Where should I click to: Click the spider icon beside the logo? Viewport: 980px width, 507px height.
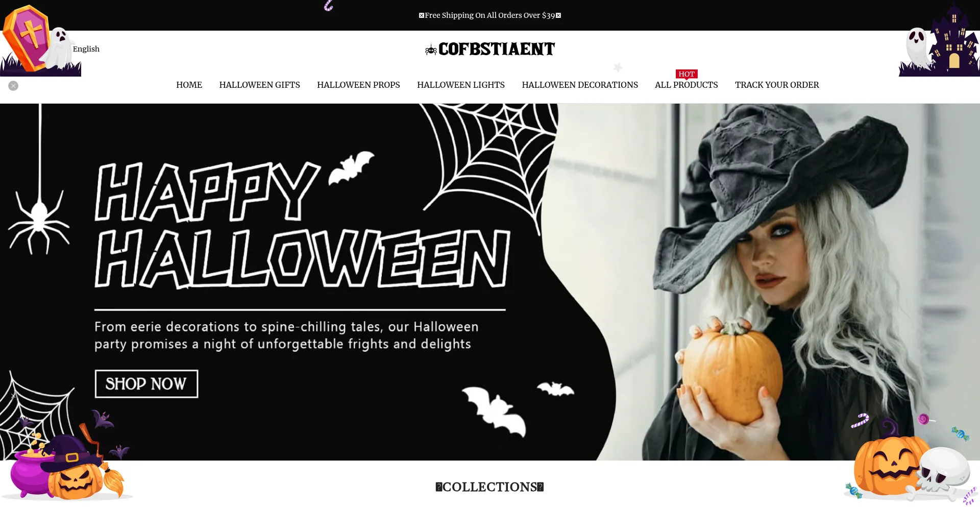(431, 50)
